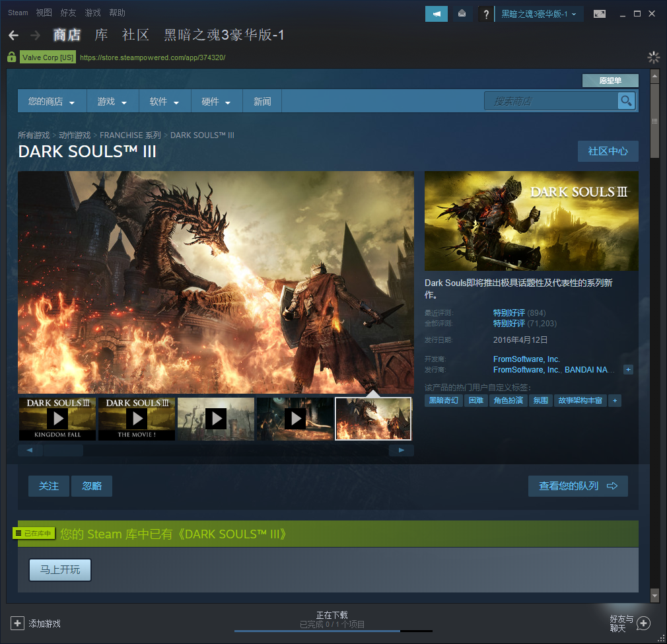The width and height of the screenshot is (667, 644).
Task: Click the 社区中心 community hub button
Action: (608, 151)
